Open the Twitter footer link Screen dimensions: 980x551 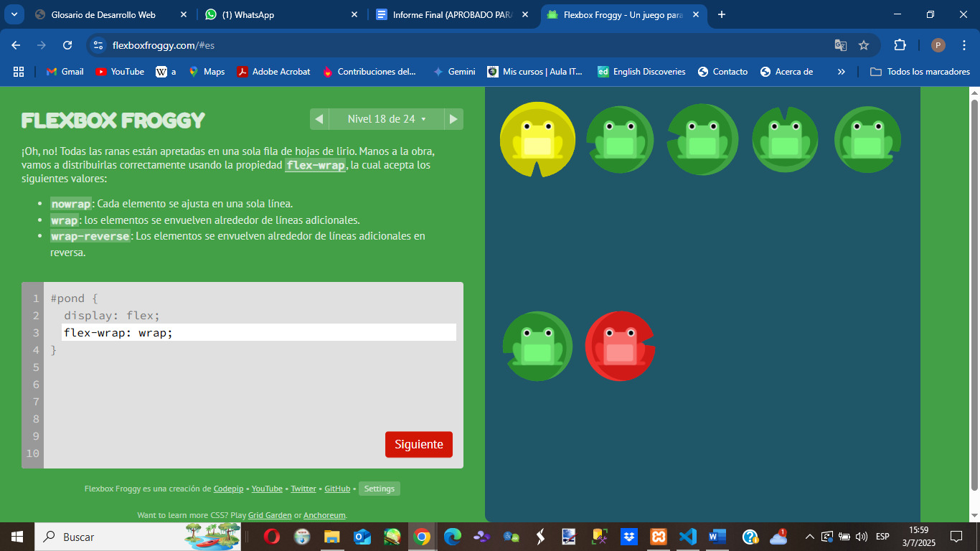(x=303, y=489)
